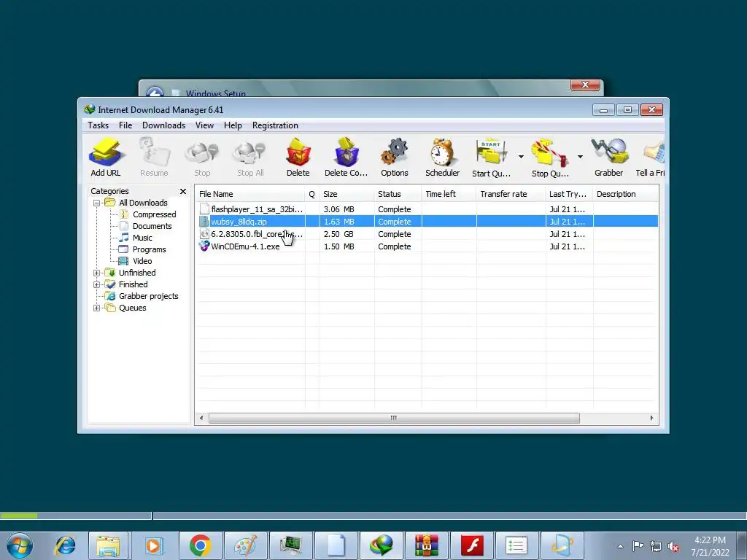Select the 6.2.8305.0.fbl_core file row
Screen dimensions: 747x560
[x=427, y=234]
